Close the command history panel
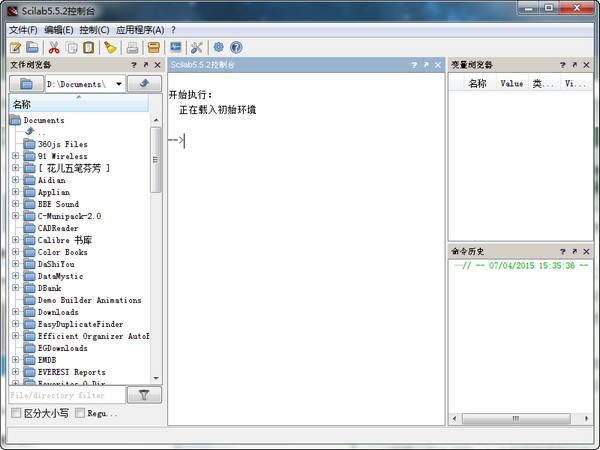This screenshot has width=600, height=450. coord(586,251)
